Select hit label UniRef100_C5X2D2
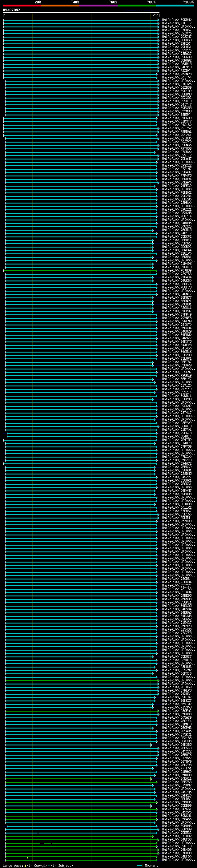 coord(177,98)
